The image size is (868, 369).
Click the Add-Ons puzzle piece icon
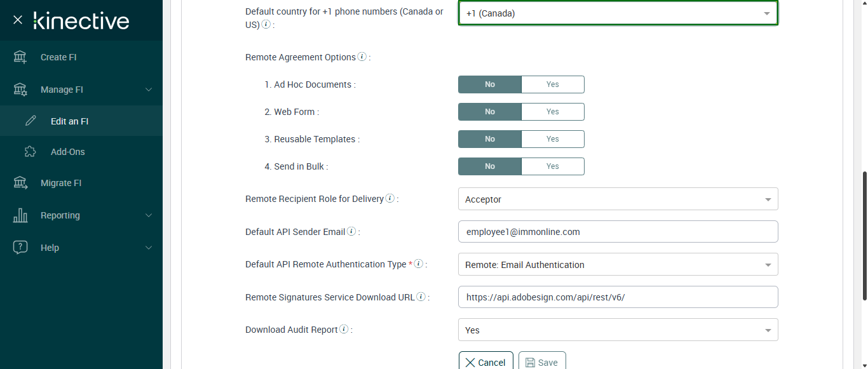[x=31, y=152]
